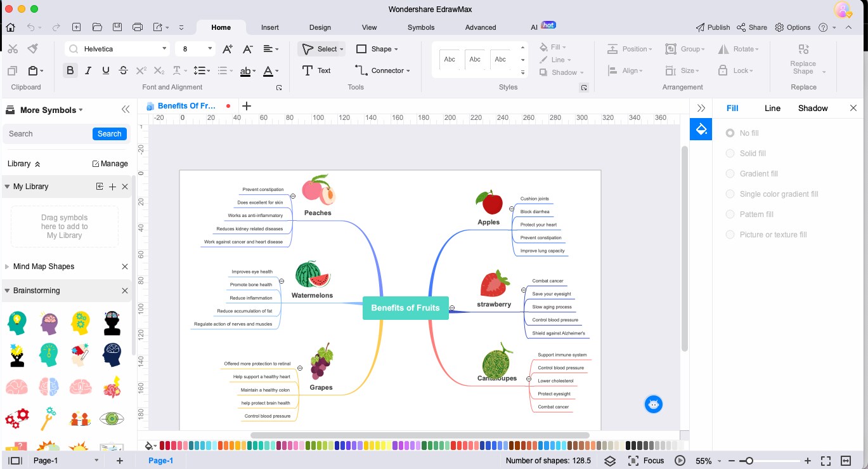
Task: Select the Gradient fill radio option
Action: (730, 174)
